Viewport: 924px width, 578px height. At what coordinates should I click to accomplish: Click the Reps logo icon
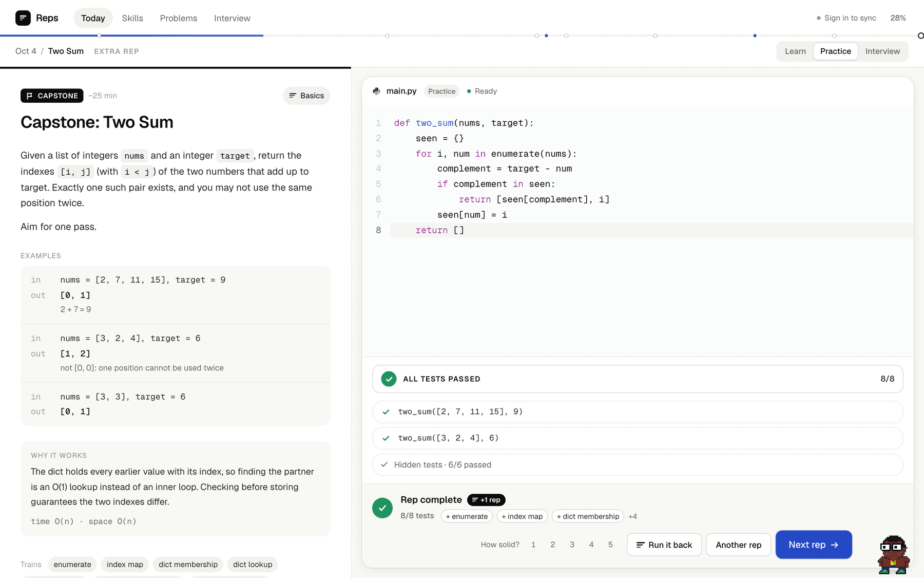23,18
